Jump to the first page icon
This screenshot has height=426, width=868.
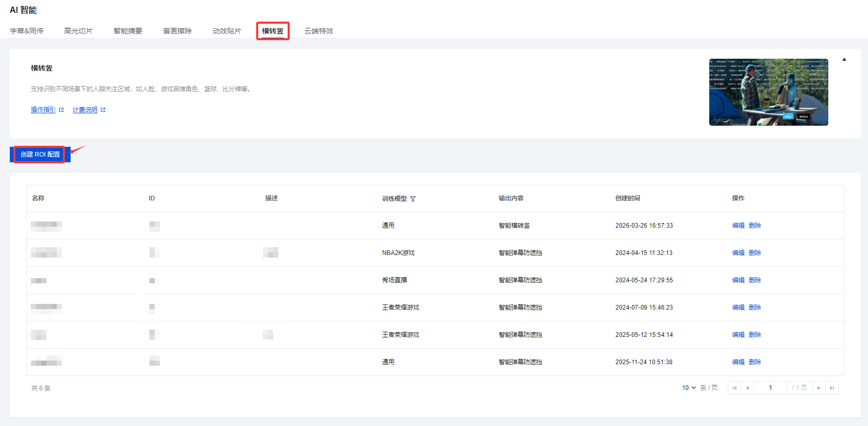point(735,388)
